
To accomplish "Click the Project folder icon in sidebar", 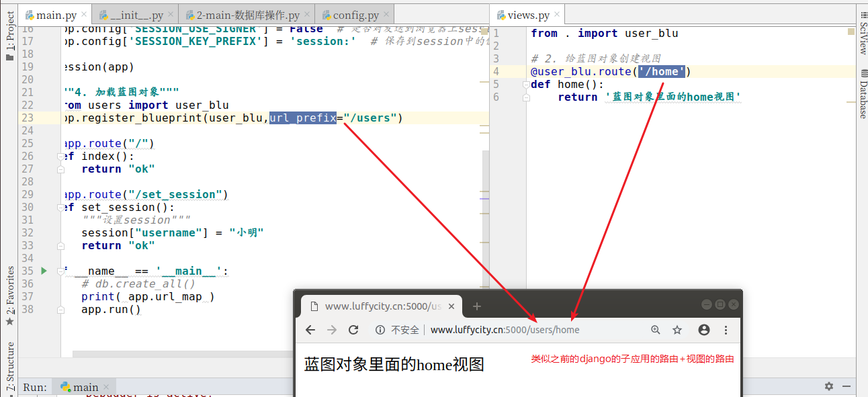I will (x=9, y=58).
